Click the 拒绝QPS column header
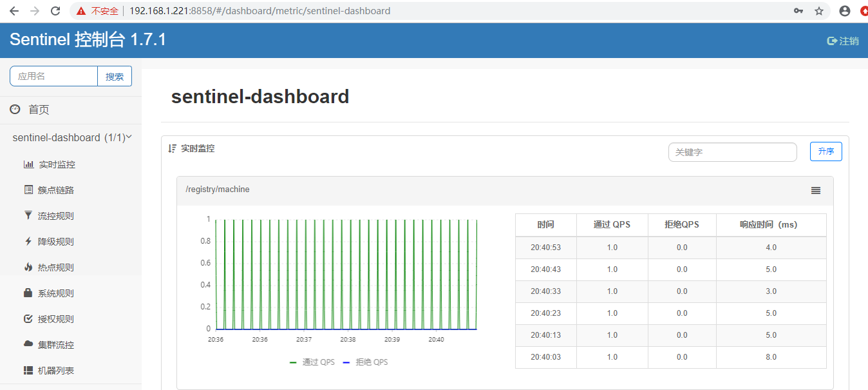The width and height of the screenshot is (868, 390). click(x=682, y=224)
